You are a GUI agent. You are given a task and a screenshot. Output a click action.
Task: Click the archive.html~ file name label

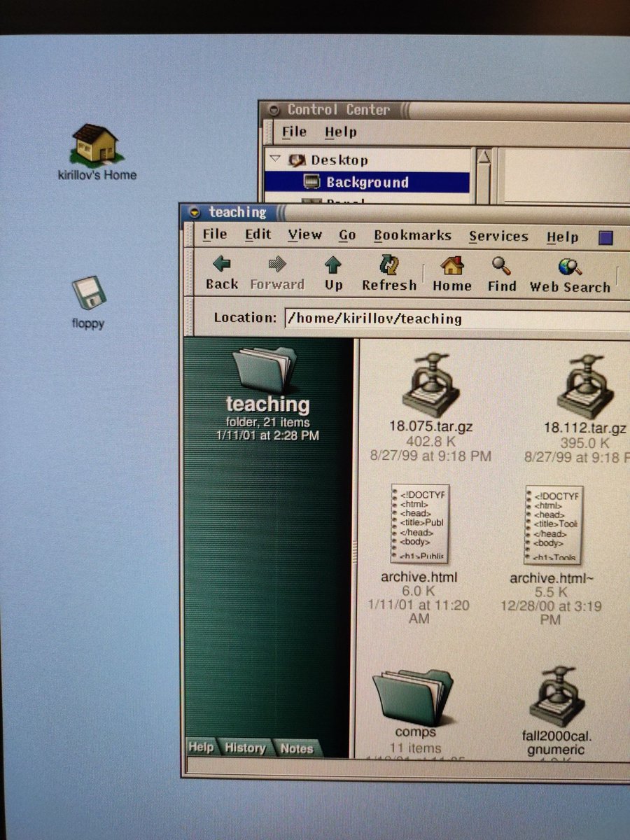[552, 579]
